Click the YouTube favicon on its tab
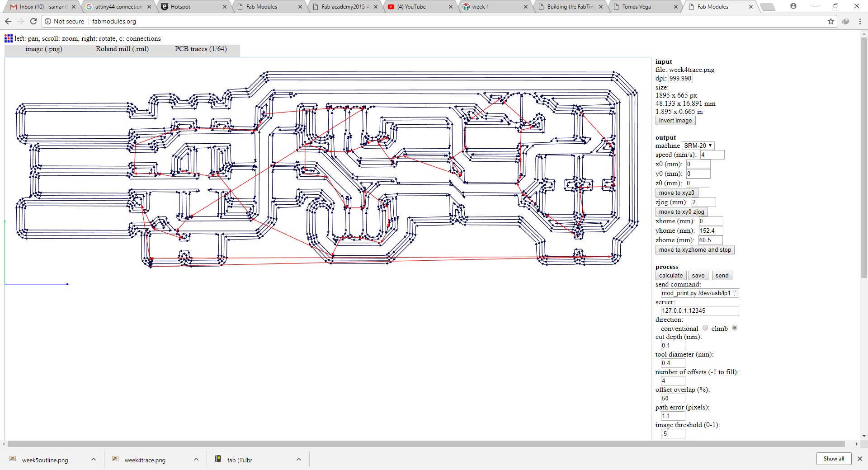Screen dimensions: 868x470 [391, 7]
